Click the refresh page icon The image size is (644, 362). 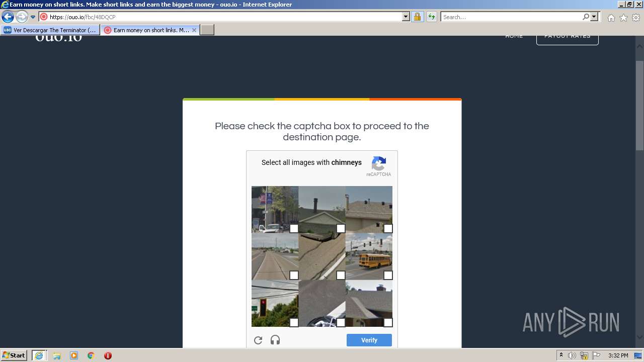(432, 17)
